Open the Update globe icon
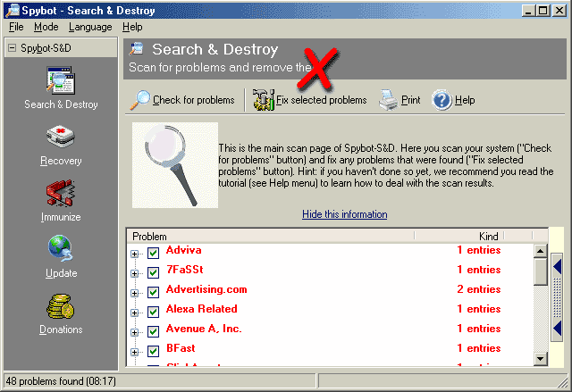The image size is (572, 392). [x=61, y=250]
